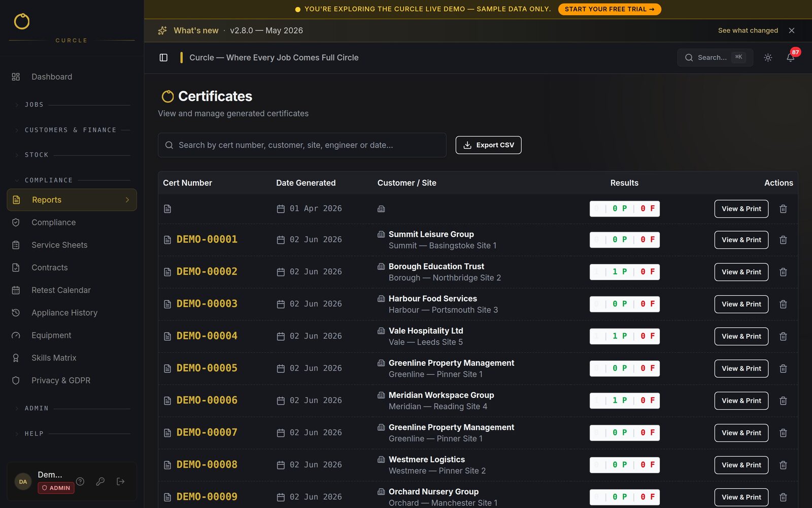Dismiss the What's new banner
The image size is (812, 508).
point(792,30)
